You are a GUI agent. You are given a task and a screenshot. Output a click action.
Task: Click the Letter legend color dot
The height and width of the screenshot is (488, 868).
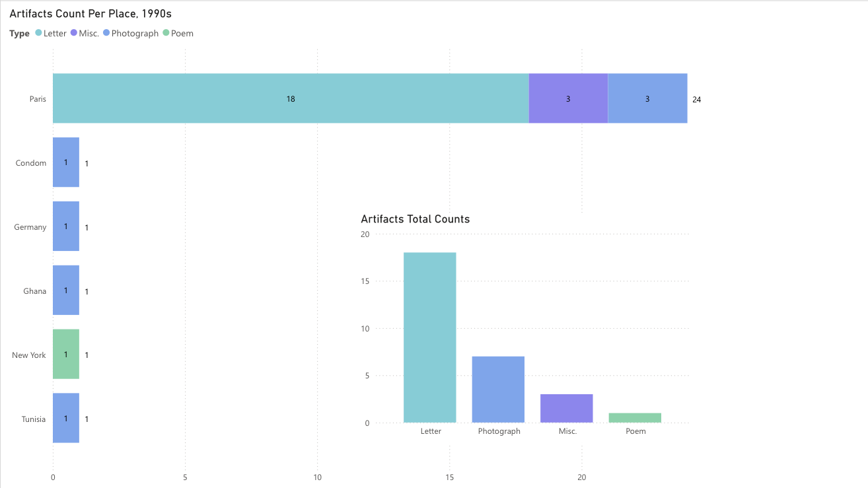38,33
